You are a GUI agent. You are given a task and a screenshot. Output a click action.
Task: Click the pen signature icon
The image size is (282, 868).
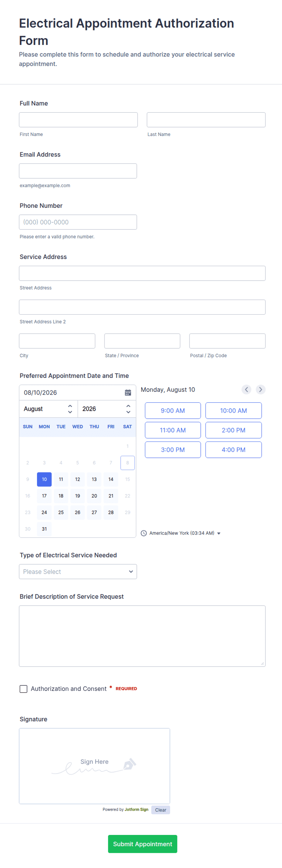pyautogui.click(x=130, y=764)
